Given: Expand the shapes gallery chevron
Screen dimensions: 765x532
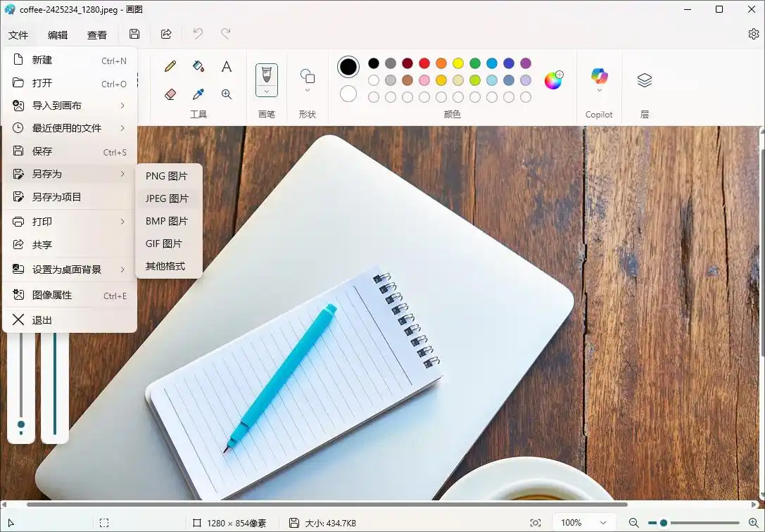Looking at the screenshot, I should click(308, 90).
